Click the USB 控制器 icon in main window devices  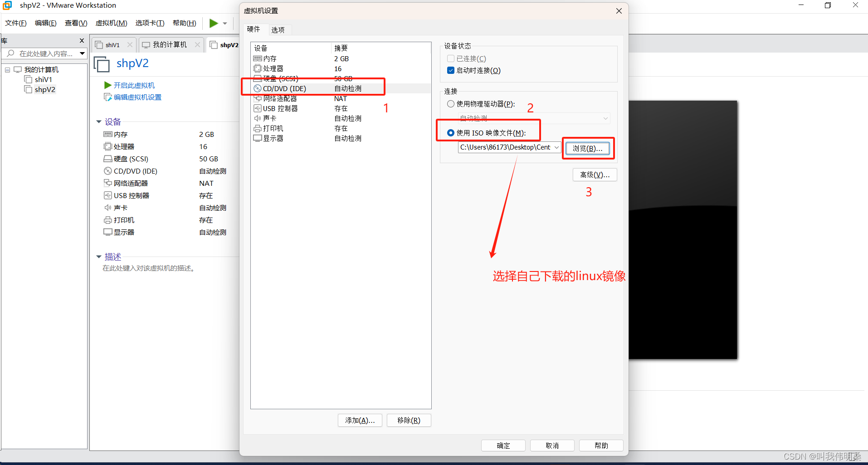click(108, 195)
